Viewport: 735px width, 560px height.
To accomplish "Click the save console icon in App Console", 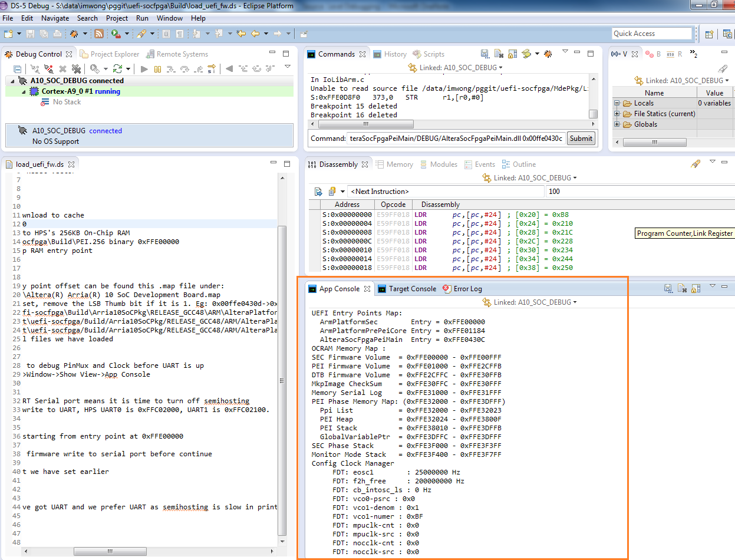I will [x=667, y=288].
